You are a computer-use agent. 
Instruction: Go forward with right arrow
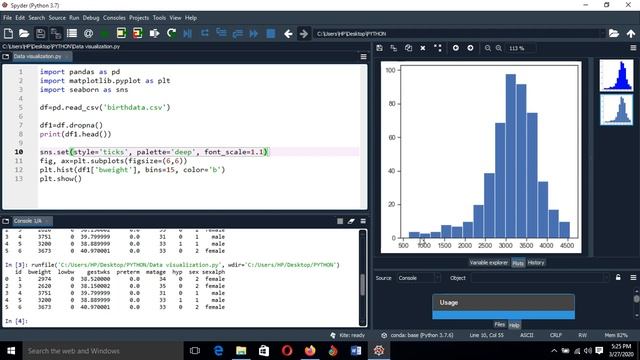pos(304,33)
